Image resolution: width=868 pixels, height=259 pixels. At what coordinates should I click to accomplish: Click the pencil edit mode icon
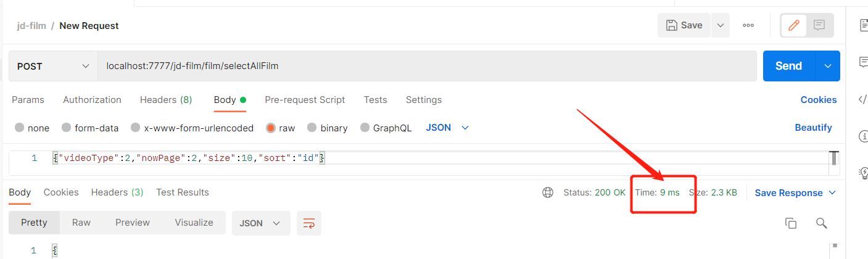click(x=794, y=25)
